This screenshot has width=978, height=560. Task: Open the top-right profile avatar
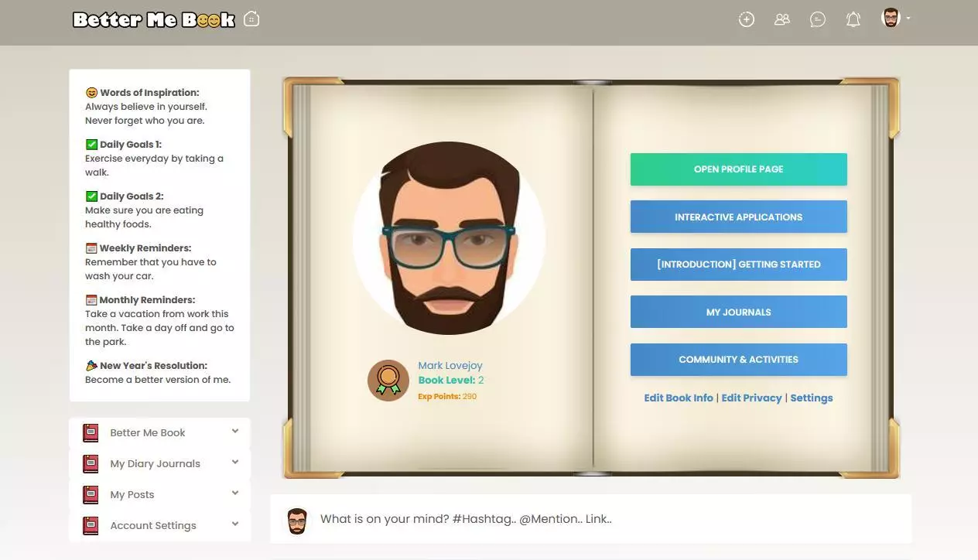[890, 18]
